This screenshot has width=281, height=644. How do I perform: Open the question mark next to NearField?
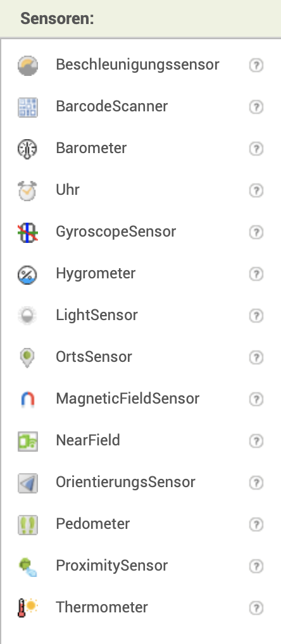tap(256, 441)
